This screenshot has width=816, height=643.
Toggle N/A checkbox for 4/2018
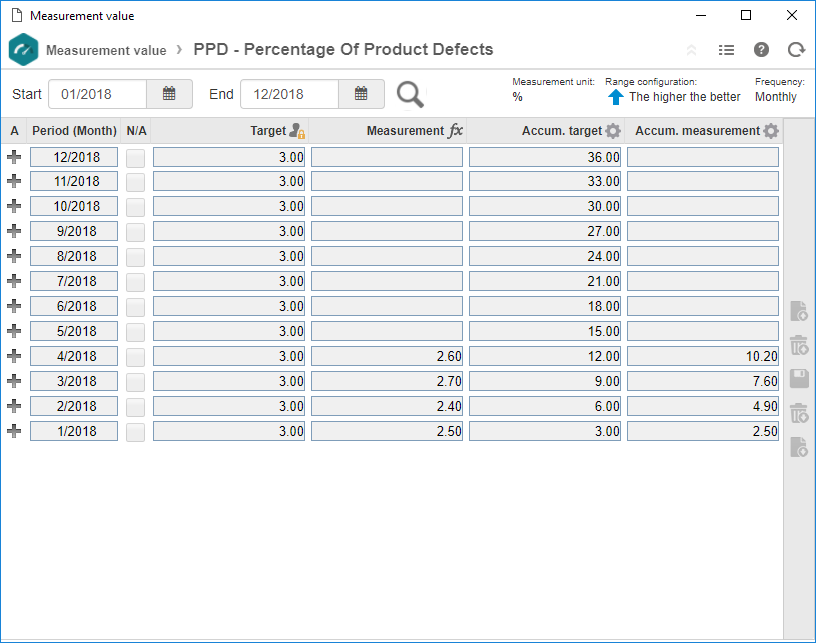(x=135, y=357)
